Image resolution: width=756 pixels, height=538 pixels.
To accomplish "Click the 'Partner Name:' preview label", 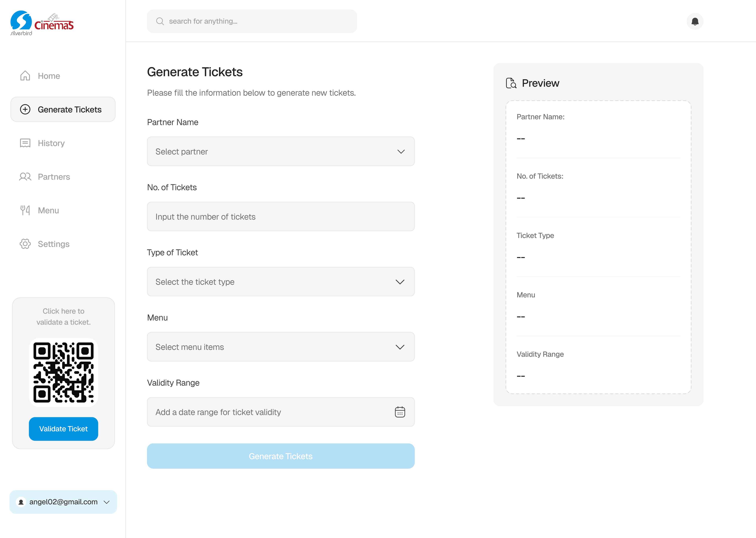I will click(540, 117).
